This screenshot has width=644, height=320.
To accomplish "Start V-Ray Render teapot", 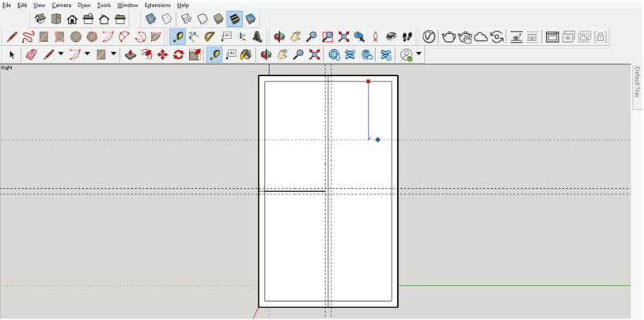I will 449,37.
